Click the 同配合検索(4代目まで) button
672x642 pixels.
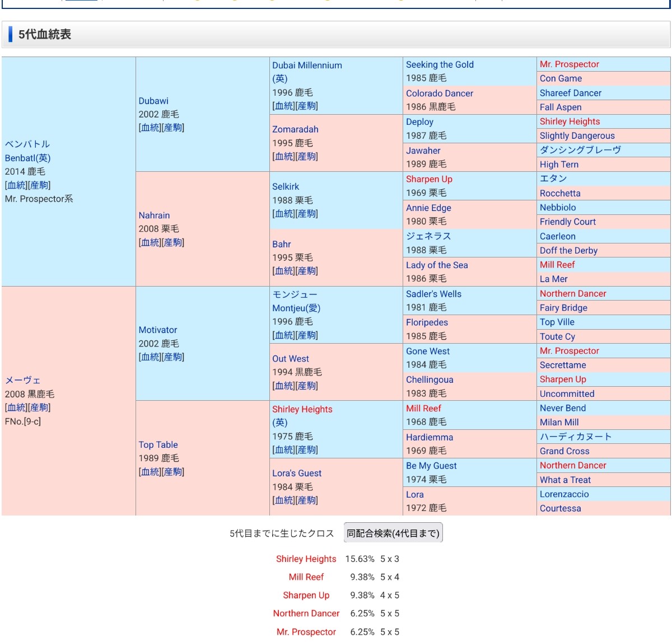tap(393, 533)
